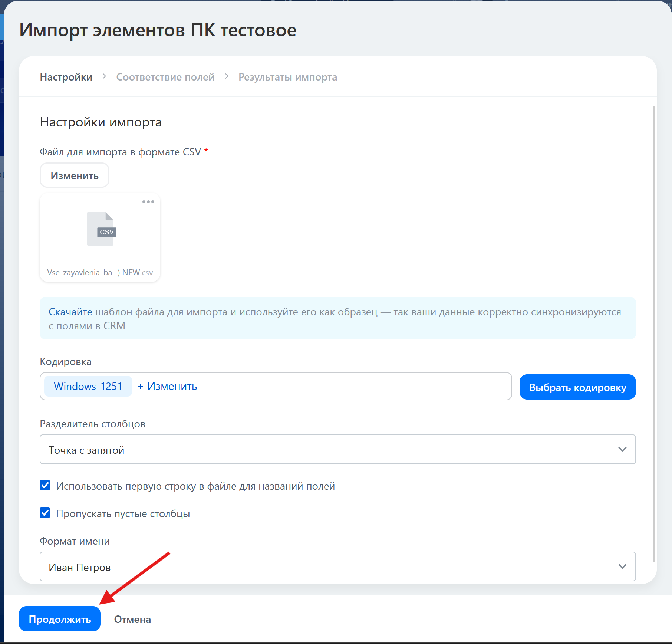
Task: Expand the 'Формат имени' dropdown
Action: [337, 566]
